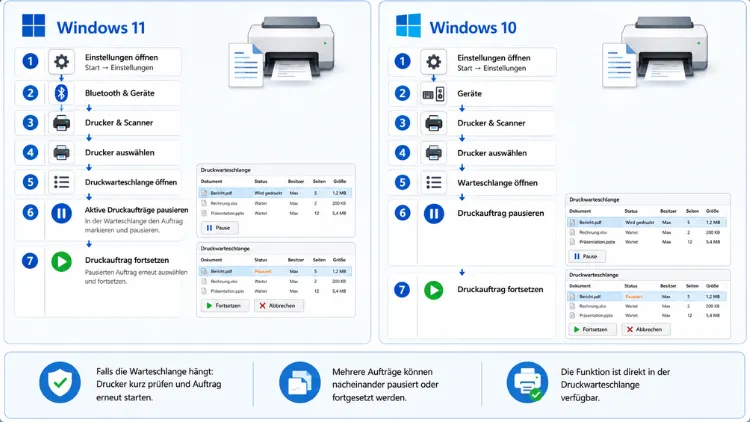Select Rechnung.xlsx in the upper Windows 11 queue
This screenshot has width=750, height=422.
(x=276, y=203)
